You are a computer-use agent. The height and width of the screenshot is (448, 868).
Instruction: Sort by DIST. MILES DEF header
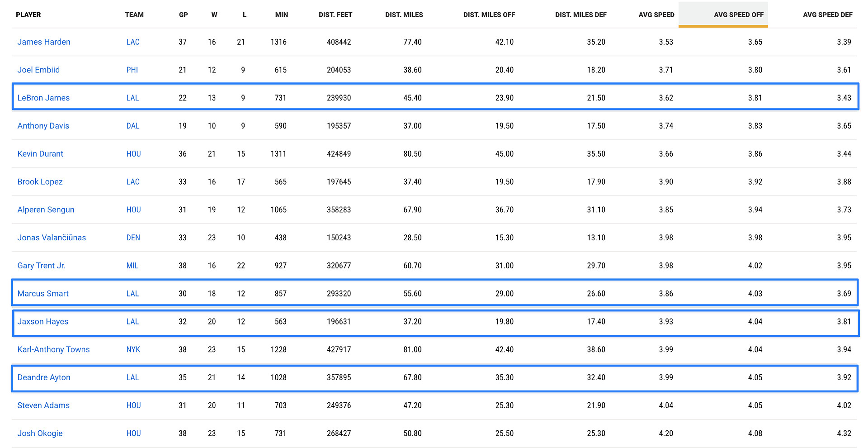(581, 15)
